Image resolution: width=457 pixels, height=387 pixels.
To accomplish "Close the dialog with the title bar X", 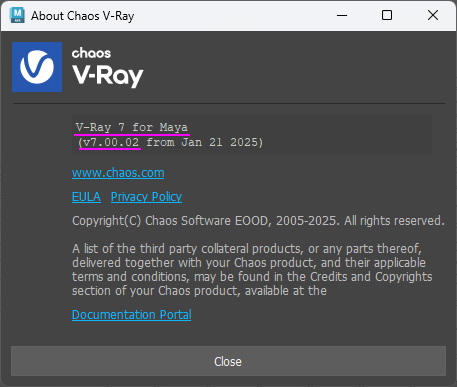I will click(433, 15).
